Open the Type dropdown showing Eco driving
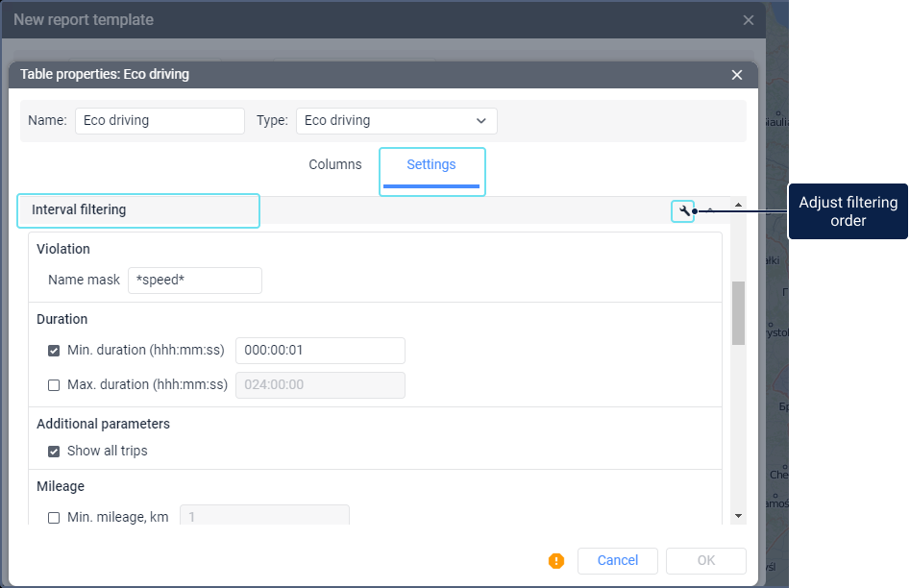This screenshot has width=910, height=588. [397, 121]
